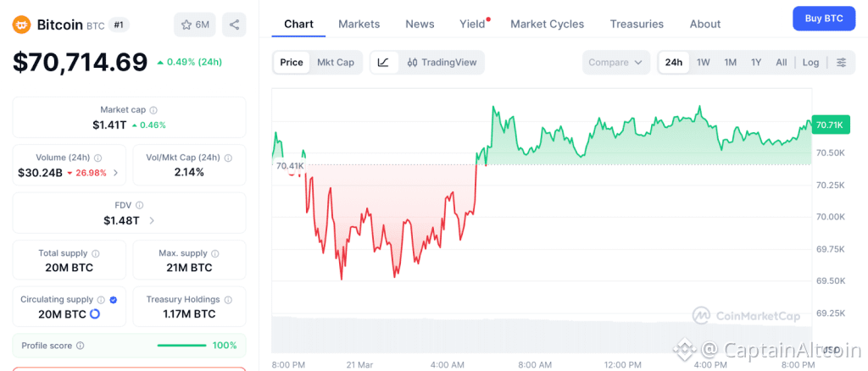This screenshot has height=371, width=868.
Task: Click the Circulating supply verified badge
Action: [114, 300]
